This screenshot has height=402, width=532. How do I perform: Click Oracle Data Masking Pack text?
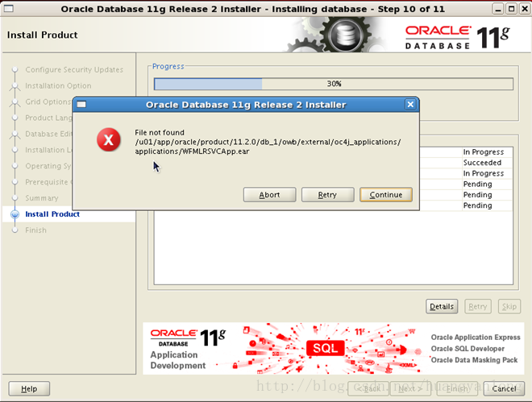pyautogui.click(x=474, y=360)
